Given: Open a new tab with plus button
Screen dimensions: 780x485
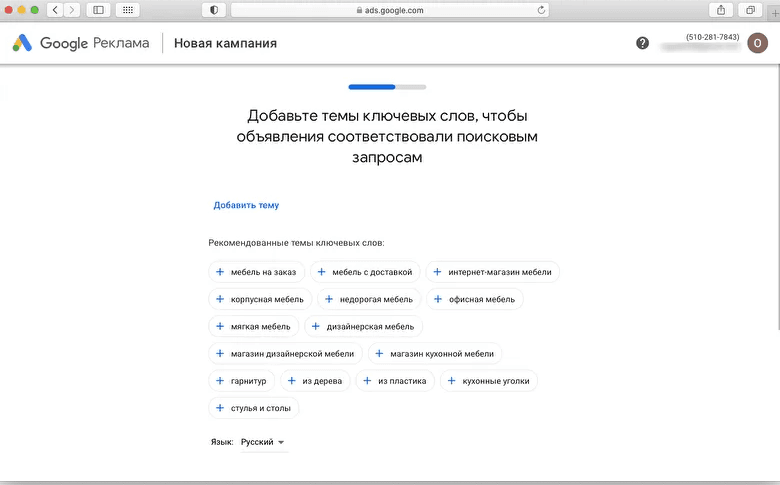Looking at the screenshot, I should [775, 13].
